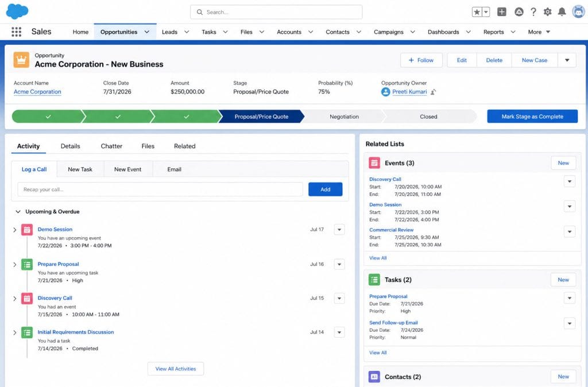Click View All under Tasks list

pos(378,353)
